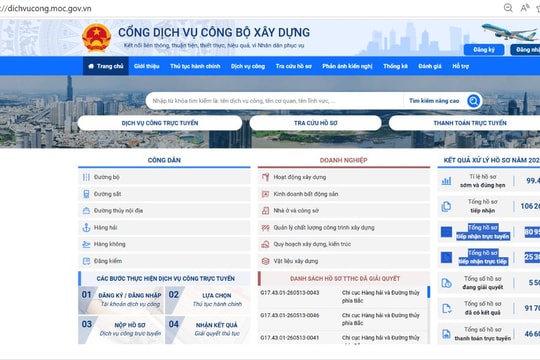This screenshot has height=360, width=540.
Task: Click the icon beside thanh toán trực tuyến statistic
Action: [446, 334]
